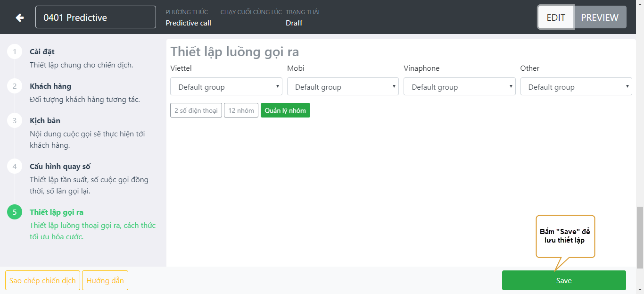
Task: Select step 2 circle for Khách hàng
Action: coord(15,86)
